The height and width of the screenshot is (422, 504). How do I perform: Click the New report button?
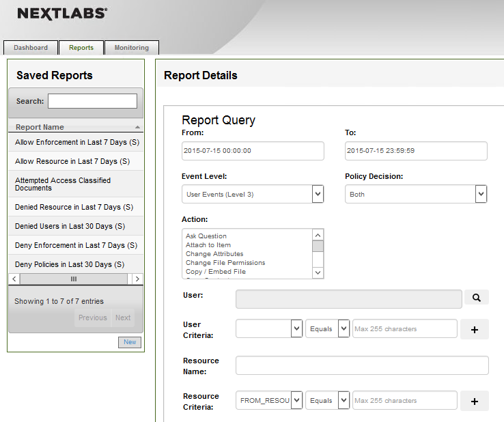(x=130, y=342)
